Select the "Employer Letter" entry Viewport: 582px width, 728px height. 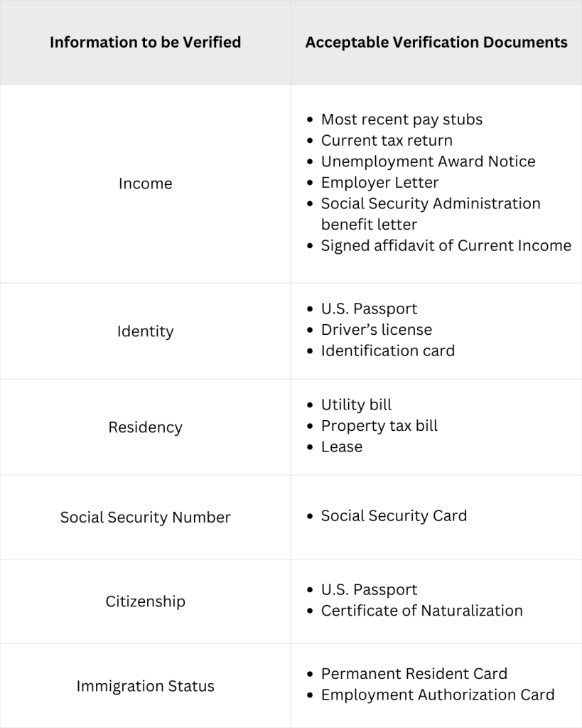click(x=379, y=183)
